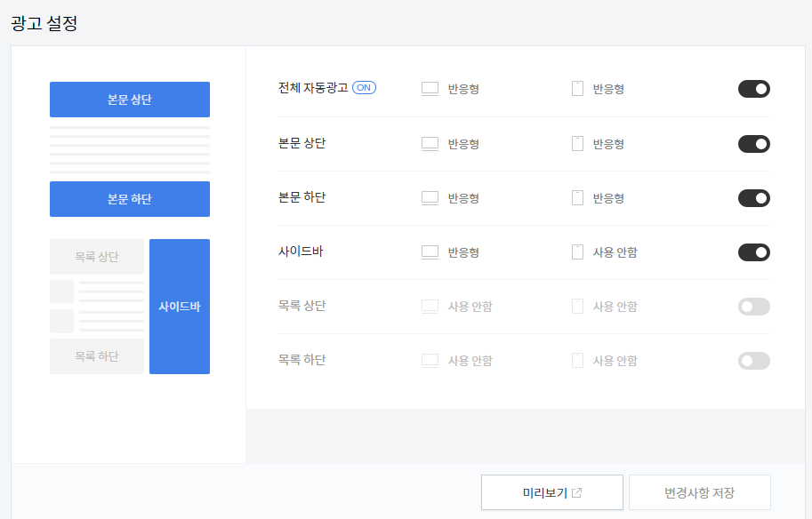This screenshot has height=519, width=812.
Task: Open mobile 사용 안함 setting for 사이드바
Action: tap(615, 252)
